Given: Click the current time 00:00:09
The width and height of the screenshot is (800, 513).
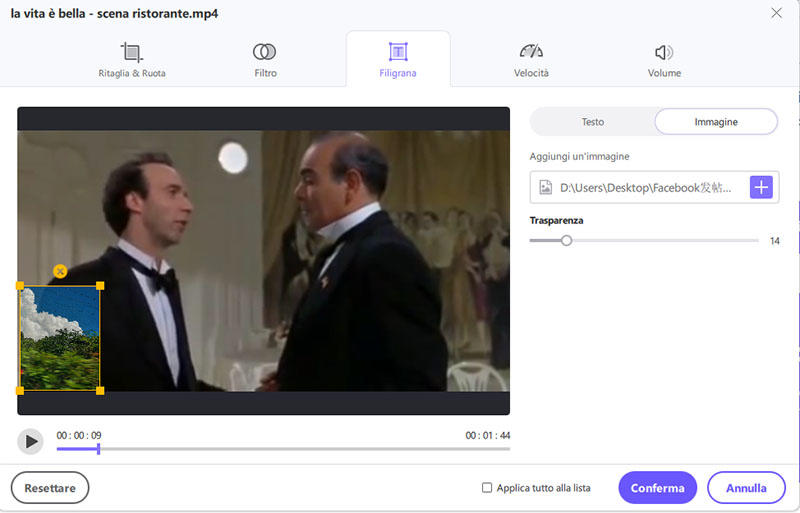Looking at the screenshot, I should click(79, 435).
